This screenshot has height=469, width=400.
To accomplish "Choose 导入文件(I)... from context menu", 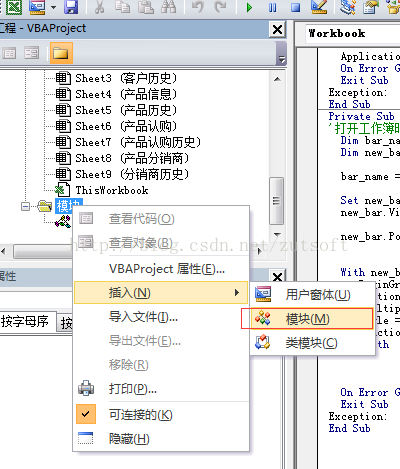I will (x=161, y=317).
